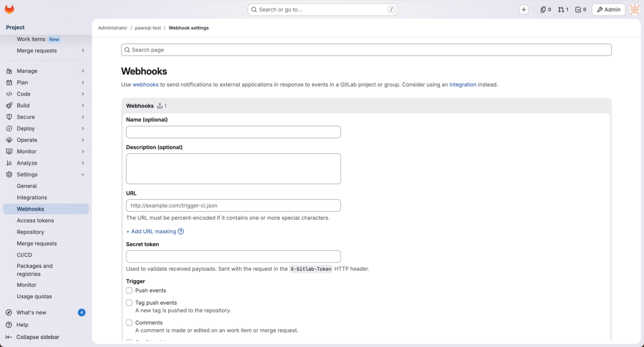
Task: Expand the Analyze section chevron
Action: (83, 163)
